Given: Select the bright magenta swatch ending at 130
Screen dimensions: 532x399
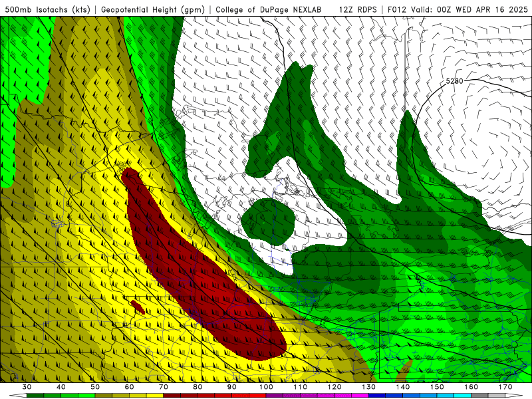Looking at the screenshot, I should 360,396.
